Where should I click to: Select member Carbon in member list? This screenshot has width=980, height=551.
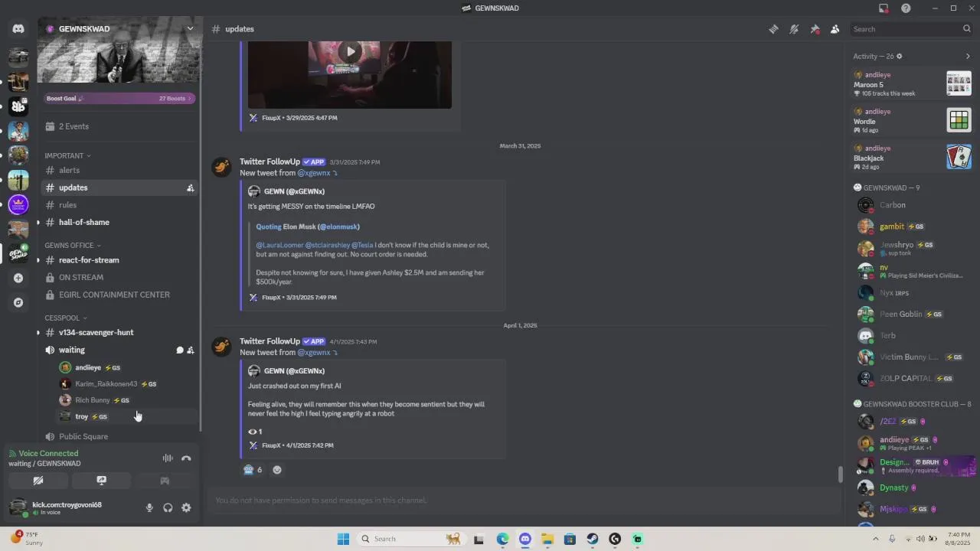pos(913,205)
